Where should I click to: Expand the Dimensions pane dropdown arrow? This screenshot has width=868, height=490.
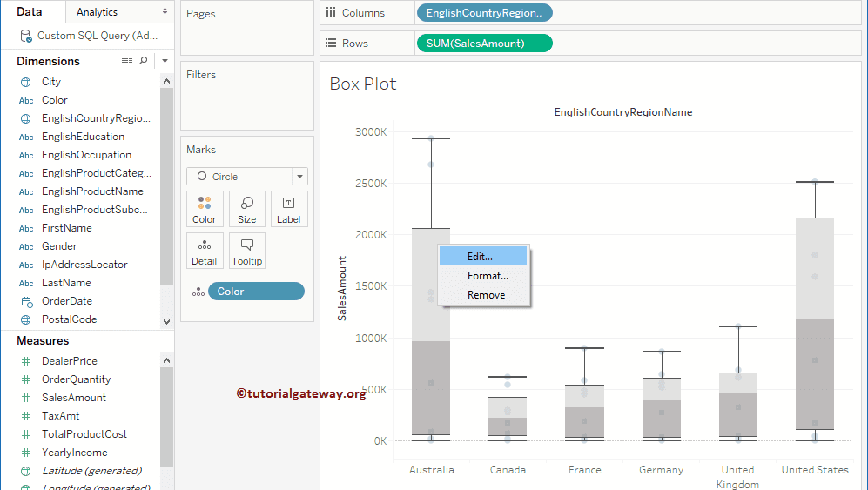(165, 61)
